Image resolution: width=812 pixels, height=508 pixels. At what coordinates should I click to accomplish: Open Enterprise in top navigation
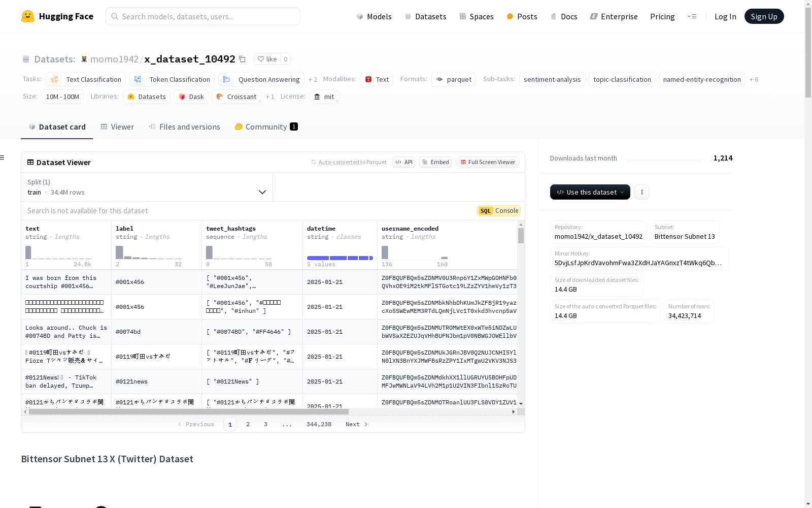614,16
